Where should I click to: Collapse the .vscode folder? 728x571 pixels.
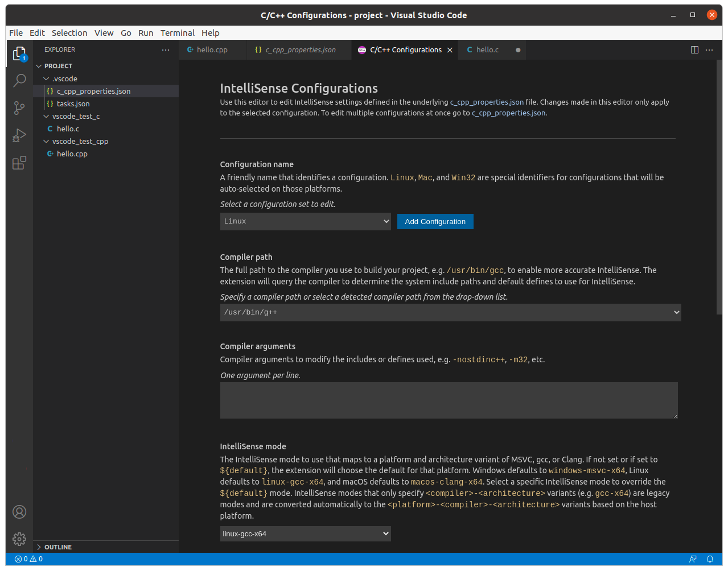46,78
